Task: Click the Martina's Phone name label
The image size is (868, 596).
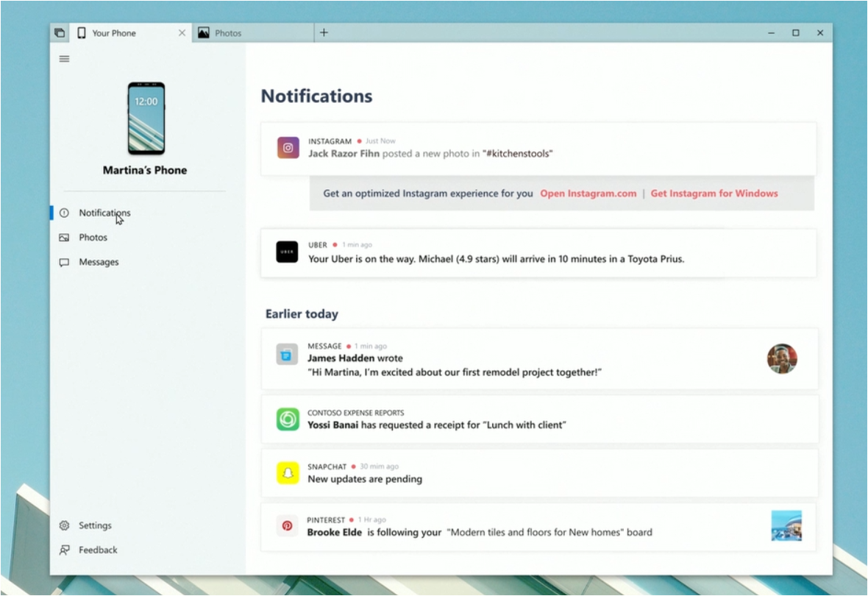Action: 145,170
